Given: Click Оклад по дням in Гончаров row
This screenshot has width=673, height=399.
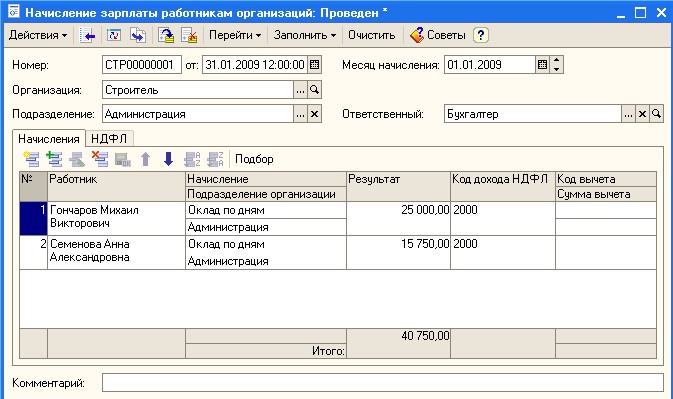Looking at the screenshot, I should pos(266,210).
